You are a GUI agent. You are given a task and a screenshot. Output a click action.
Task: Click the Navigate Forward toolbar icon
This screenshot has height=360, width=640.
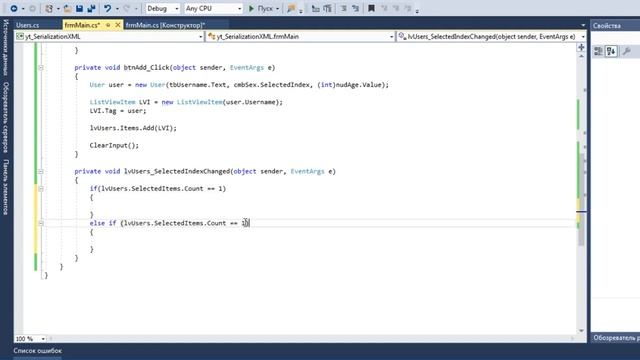[x=32, y=8]
